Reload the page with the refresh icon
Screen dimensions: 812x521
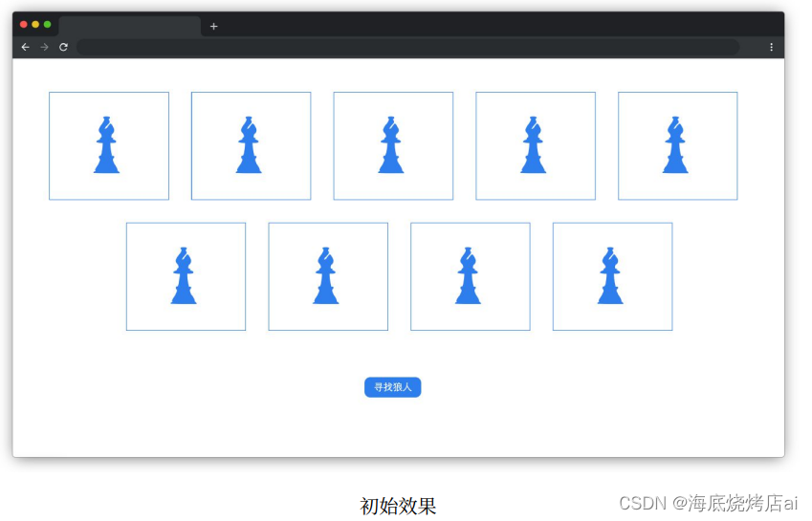click(64, 47)
